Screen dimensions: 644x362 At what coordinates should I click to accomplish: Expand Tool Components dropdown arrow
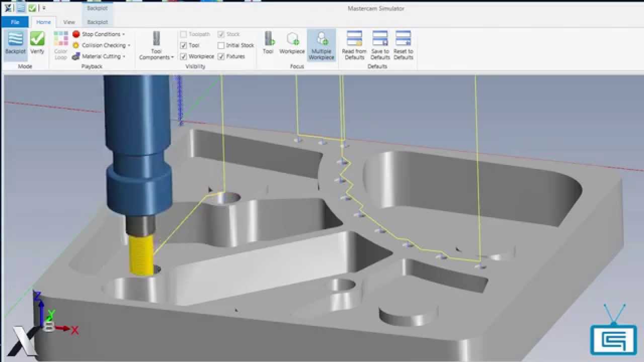(173, 57)
